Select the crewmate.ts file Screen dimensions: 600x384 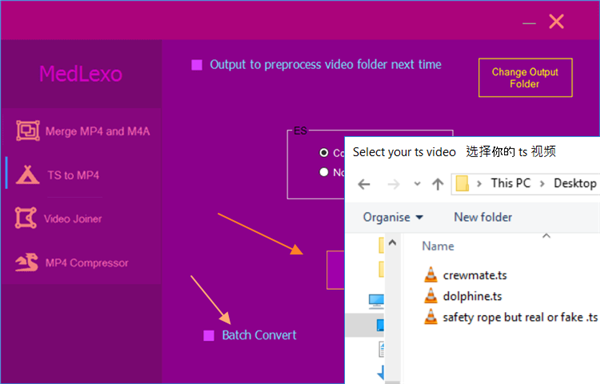click(x=474, y=275)
